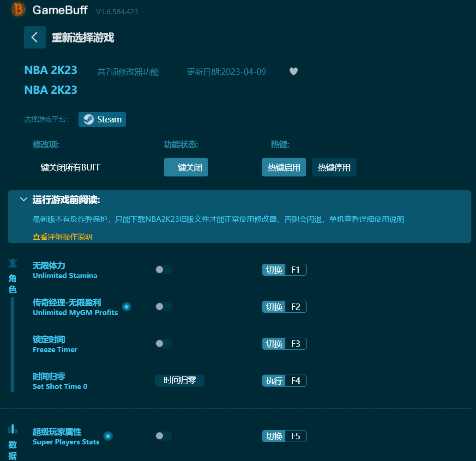The width and height of the screenshot is (476, 461).
Task: Click the 时间归零 Set Shot Time 0 label
Action: pos(60,381)
